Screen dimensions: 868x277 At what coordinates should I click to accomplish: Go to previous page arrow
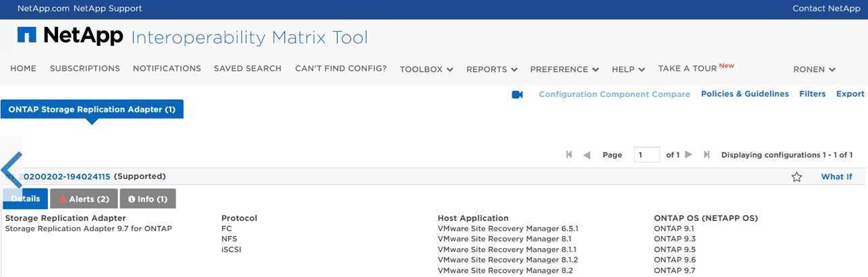point(587,155)
